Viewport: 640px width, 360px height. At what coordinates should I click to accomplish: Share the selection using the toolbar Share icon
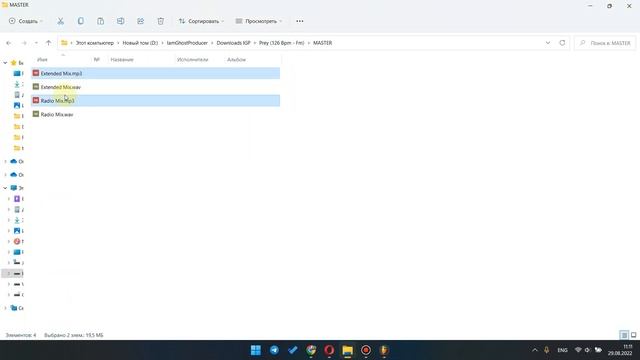tap(140, 21)
